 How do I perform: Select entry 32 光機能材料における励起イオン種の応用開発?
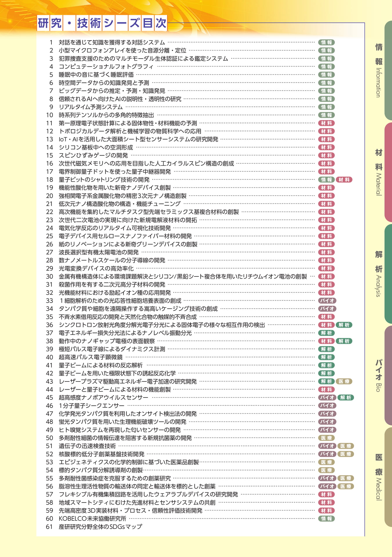pos(115,293)
